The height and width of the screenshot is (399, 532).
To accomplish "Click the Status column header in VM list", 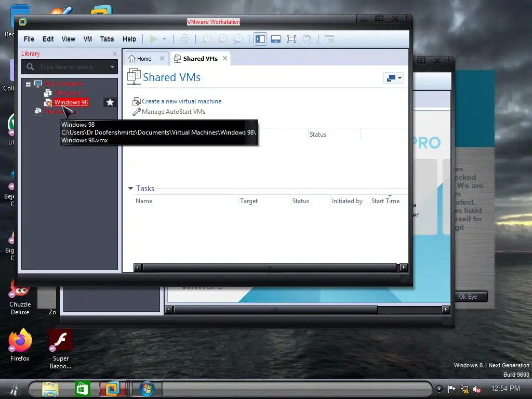I will (x=318, y=135).
